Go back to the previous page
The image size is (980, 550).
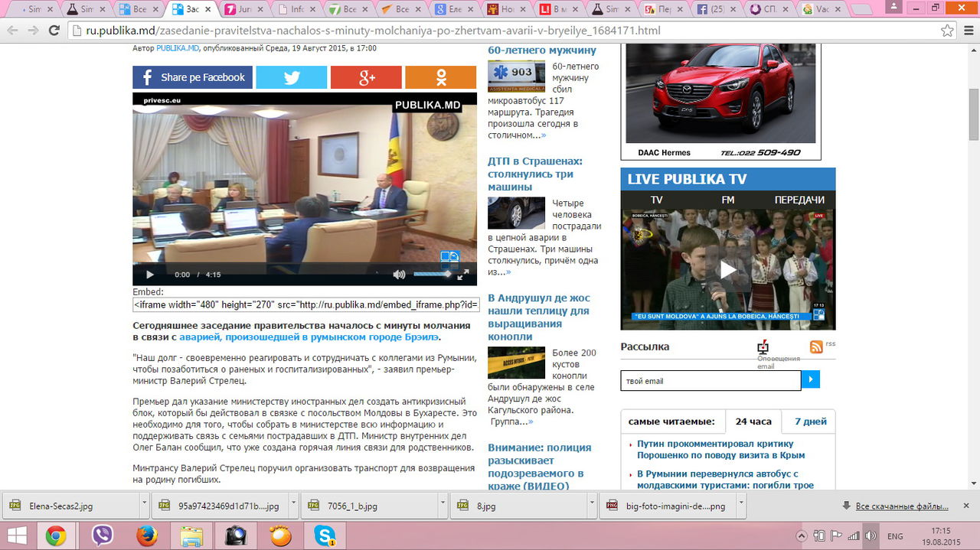pyautogui.click(x=13, y=31)
